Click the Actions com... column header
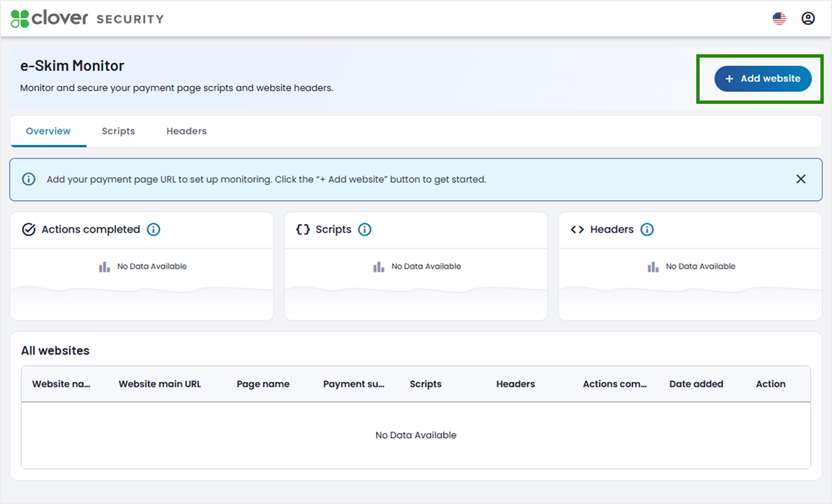 [615, 384]
